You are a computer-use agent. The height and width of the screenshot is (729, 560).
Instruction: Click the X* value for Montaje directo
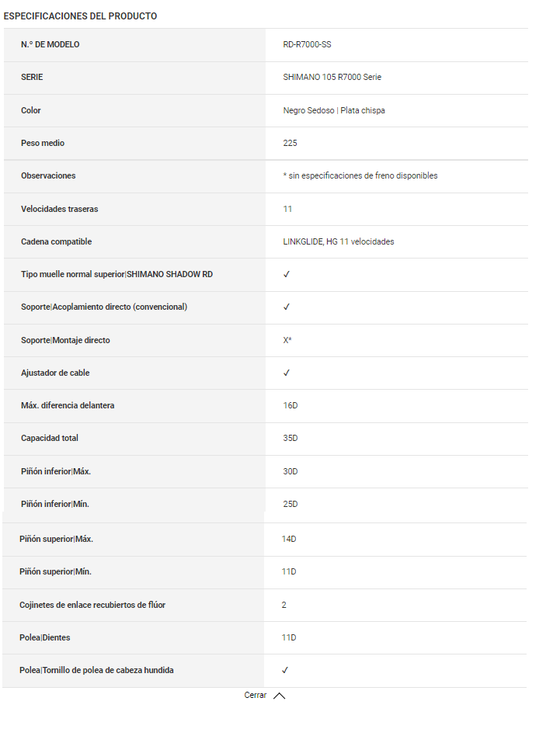coord(287,340)
